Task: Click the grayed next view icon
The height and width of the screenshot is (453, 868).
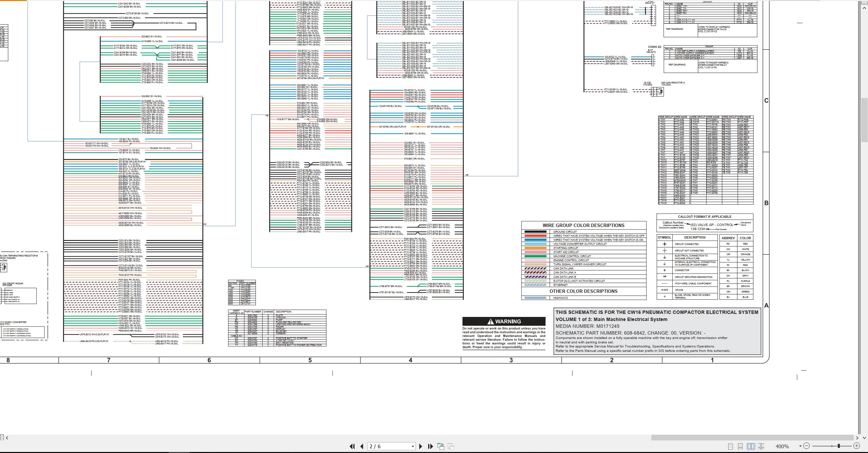Action: tap(451, 447)
